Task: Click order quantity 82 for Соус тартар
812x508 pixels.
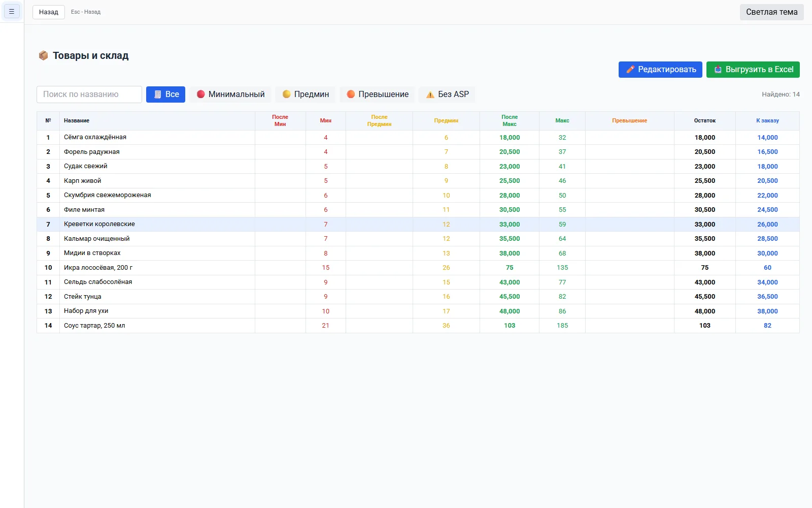Action: [x=767, y=326]
